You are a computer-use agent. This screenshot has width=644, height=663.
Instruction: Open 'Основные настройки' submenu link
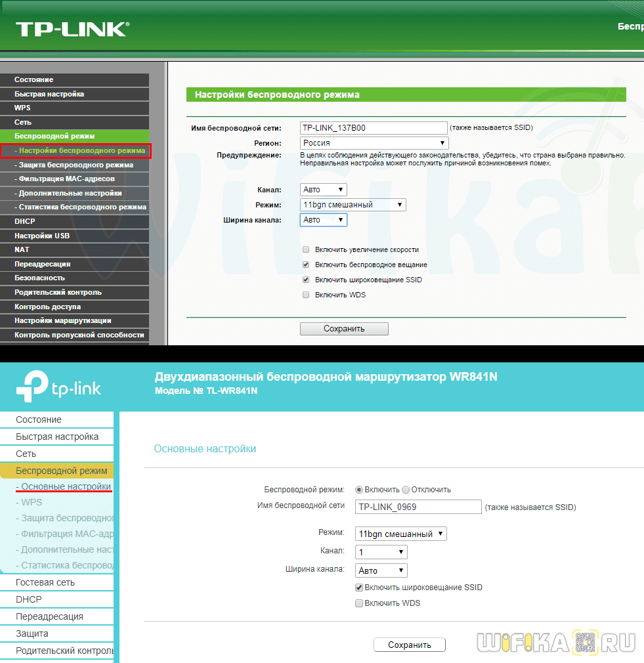coord(65,486)
